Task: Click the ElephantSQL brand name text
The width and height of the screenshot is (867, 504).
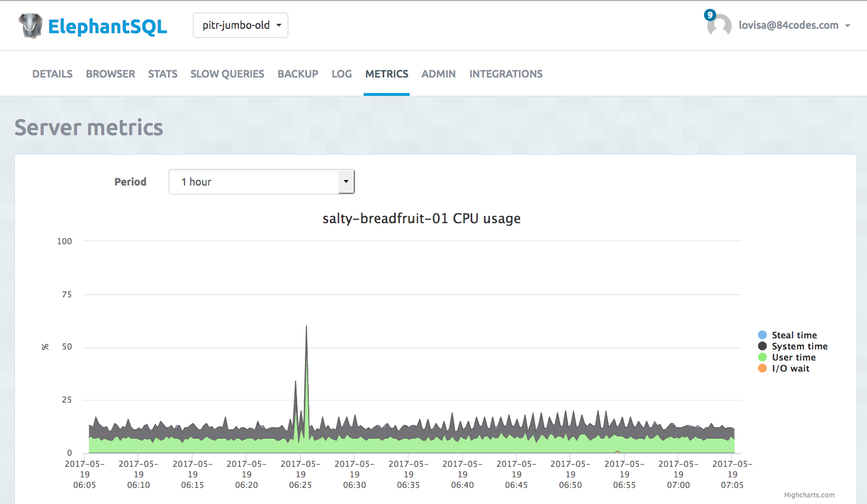Action: pyautogui.click(x=108, y=25)
